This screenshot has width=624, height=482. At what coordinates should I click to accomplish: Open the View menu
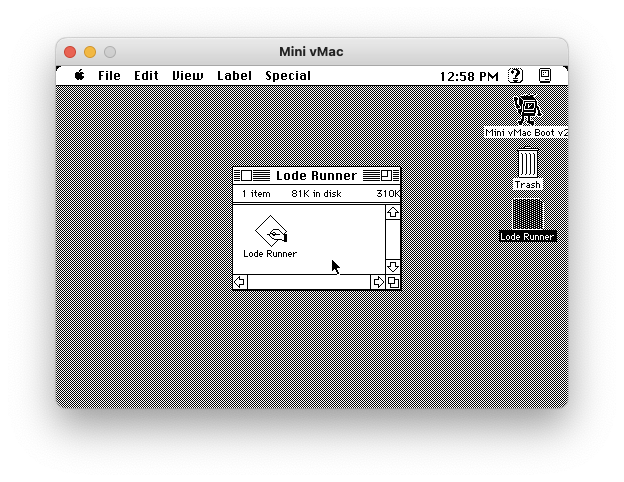[x=187, y=76]
